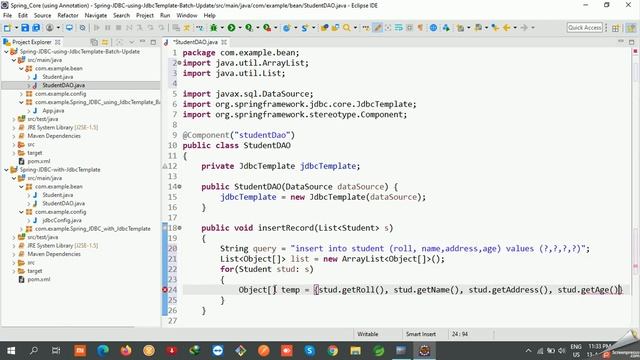Click the green Debug bug icon
The width and height of the screenshot is (640, 360).
pyautogui.click(x=213, y=28)
